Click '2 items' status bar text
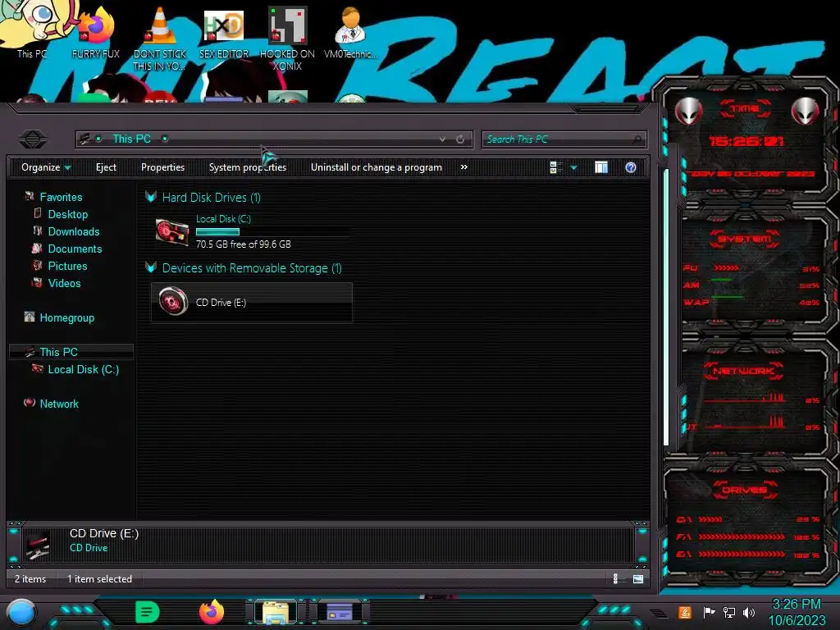The height and width of the screenshot is (630, 840). point(30,578)
